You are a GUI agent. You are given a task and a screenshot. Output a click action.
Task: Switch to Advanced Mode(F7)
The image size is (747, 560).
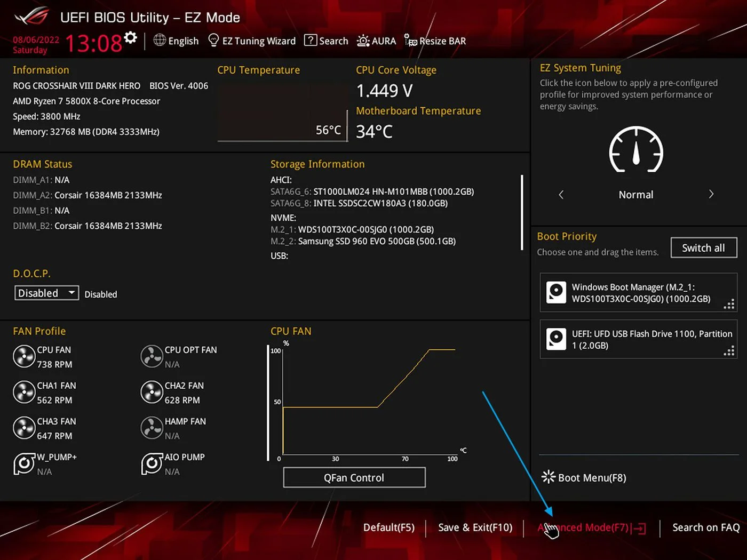(x=592, y=527)
